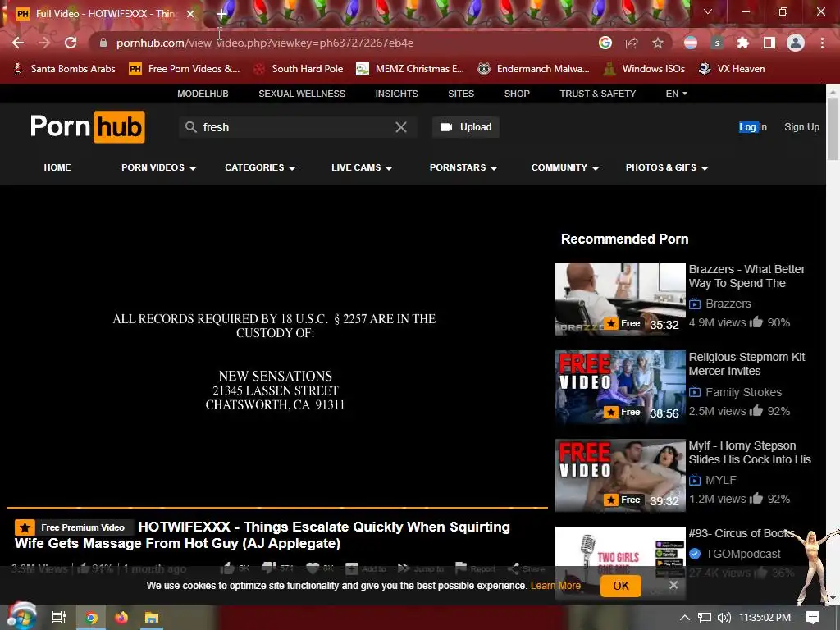Bookmark this page with the star icon
This screenshot has height=630, width=840.
(x=658, y=43)
